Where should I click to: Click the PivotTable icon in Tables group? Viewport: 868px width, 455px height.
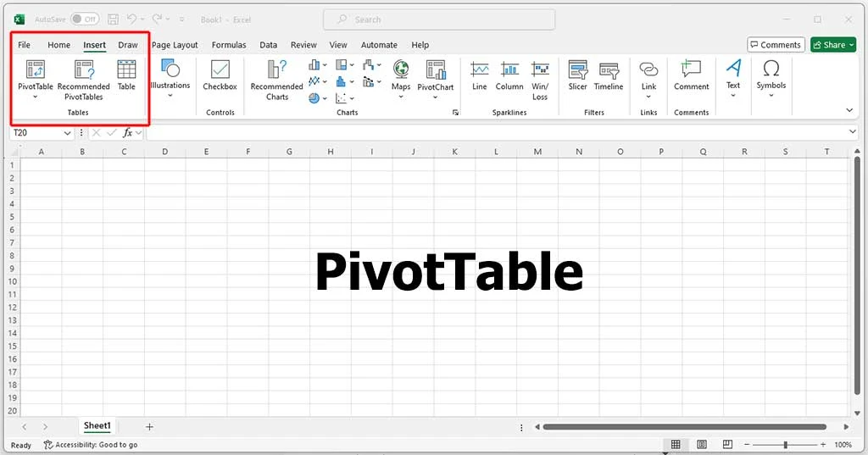tap(36, 69)
